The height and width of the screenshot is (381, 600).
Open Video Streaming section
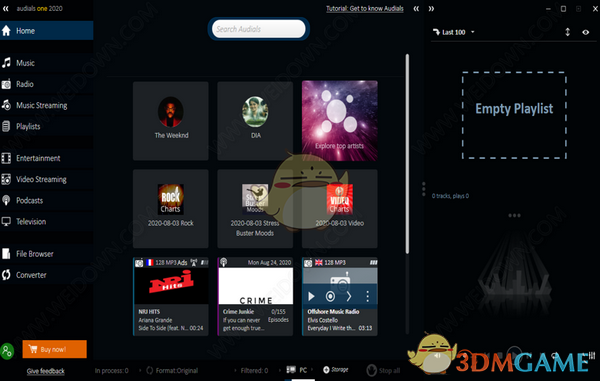46,179
